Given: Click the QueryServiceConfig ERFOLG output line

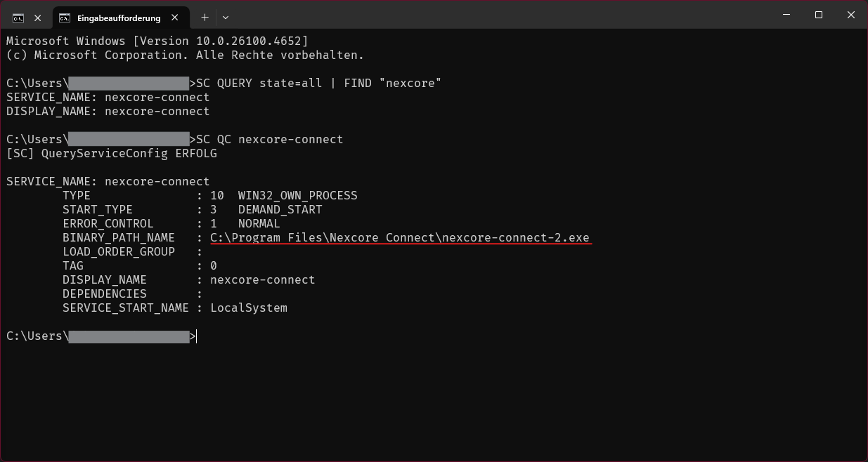Looking at the screenshot, I should coord(112,153).
